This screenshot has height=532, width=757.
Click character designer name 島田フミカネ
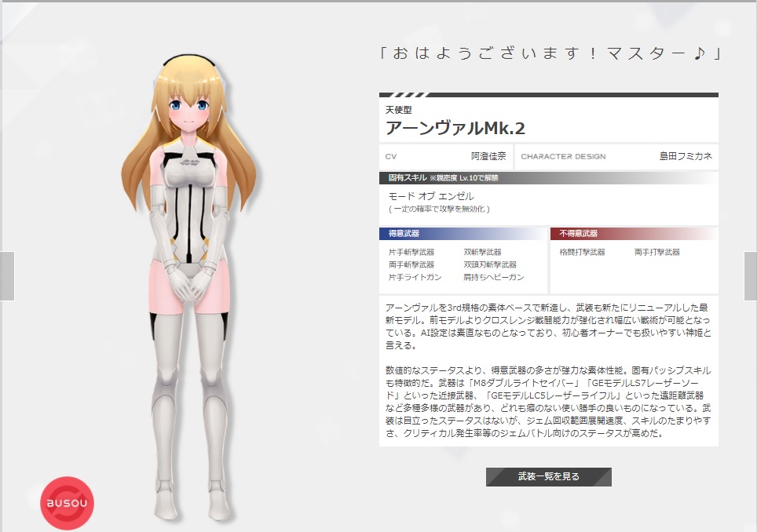pos(686,156)
